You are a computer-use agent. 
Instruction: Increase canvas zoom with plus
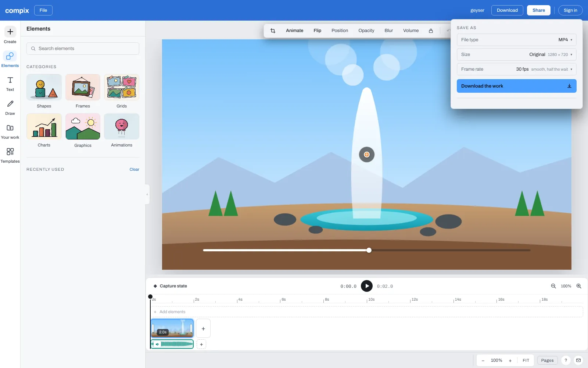pos(510,361)
